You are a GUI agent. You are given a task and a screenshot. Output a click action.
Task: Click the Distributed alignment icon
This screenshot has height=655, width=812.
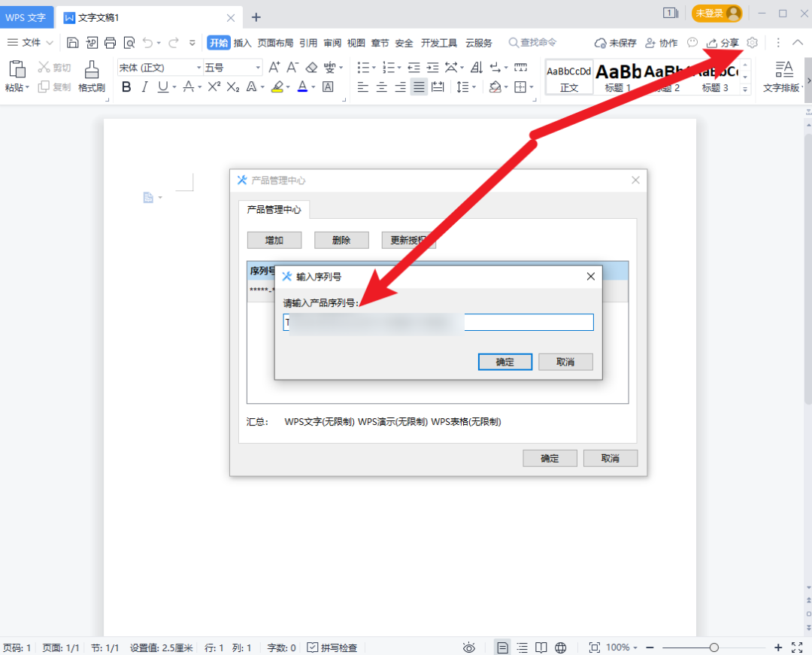[x=438, y=87]
